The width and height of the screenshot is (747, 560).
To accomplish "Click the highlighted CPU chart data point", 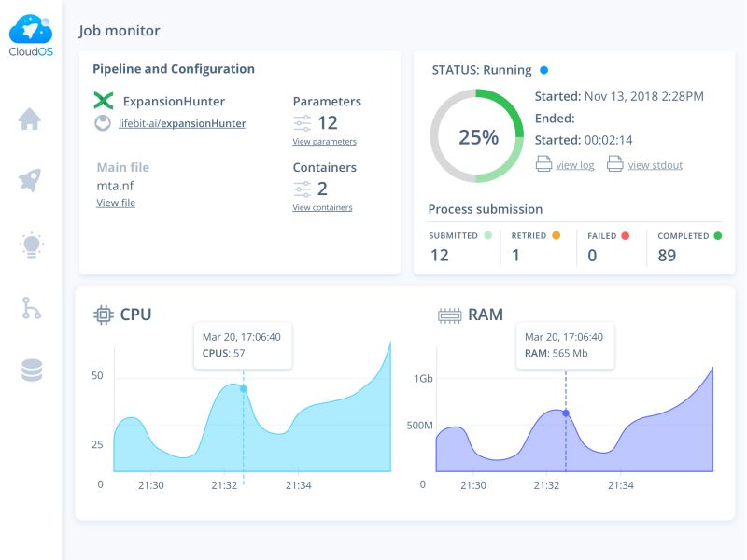I will pos(244,389).
